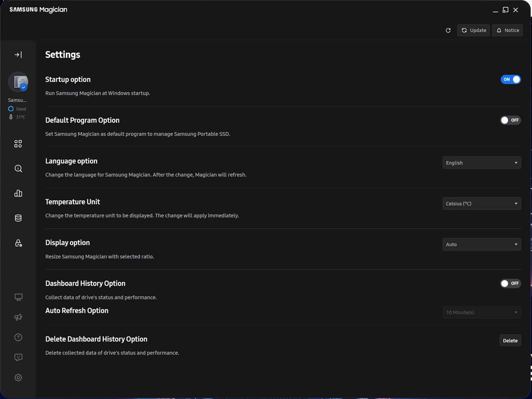Click the Update button
Screen dimensions: 532x399
tap(473, 30)
